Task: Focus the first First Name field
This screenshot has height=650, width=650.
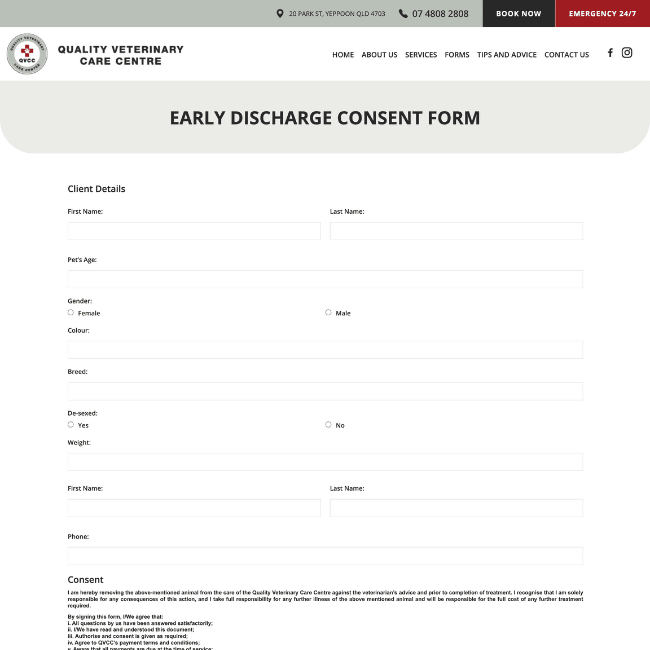Action: (x=194, y=231)
